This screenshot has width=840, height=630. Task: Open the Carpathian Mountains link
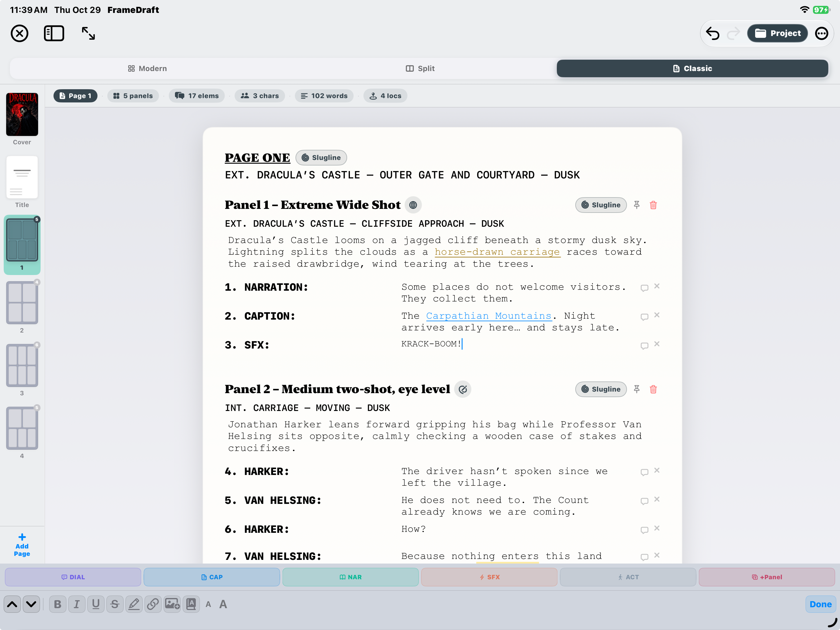[x=489, y=316]
